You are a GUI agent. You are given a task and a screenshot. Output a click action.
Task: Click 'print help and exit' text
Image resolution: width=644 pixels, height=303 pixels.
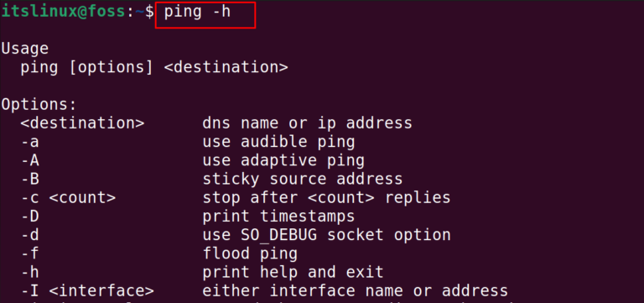(x=293, y=272)
